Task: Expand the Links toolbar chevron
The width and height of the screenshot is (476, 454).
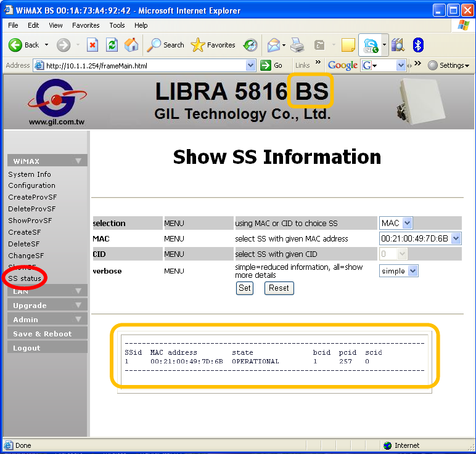Action: coord(318,62)
